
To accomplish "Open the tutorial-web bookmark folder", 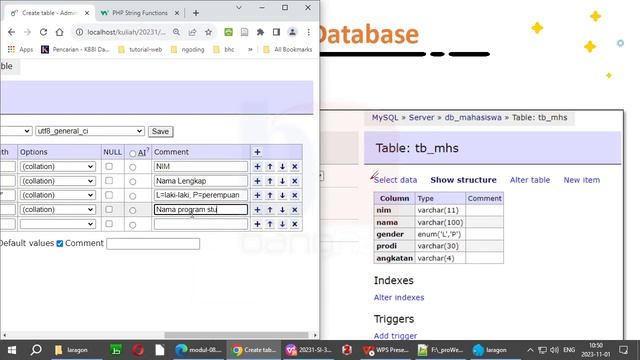I will coord(140,49).
